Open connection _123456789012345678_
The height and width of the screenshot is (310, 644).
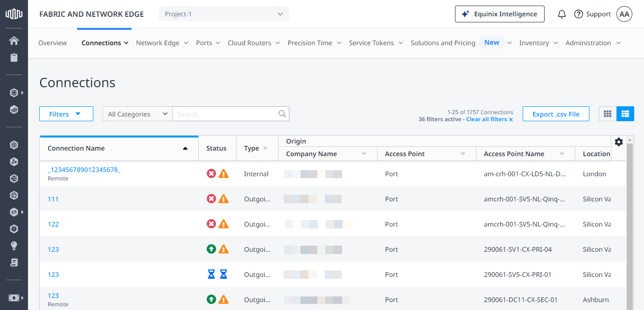84,170
